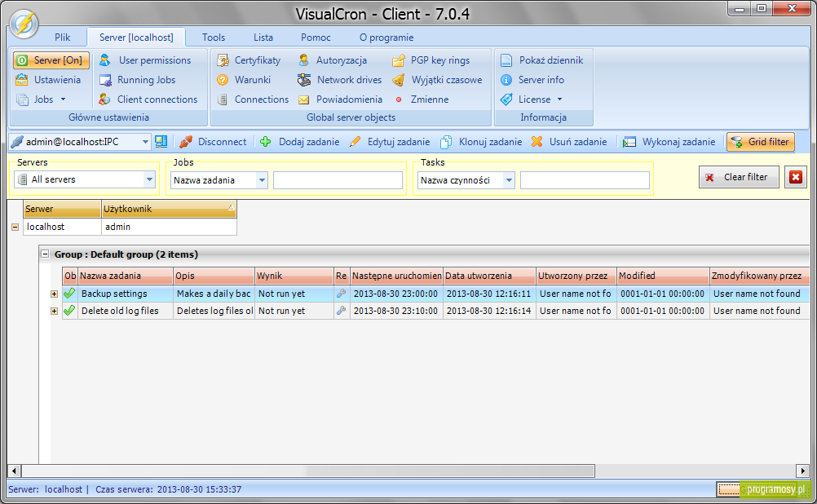Close the filter panel with red X
Image resolution: width=817 pixels, height=504 pixels.
coord(796,177)
